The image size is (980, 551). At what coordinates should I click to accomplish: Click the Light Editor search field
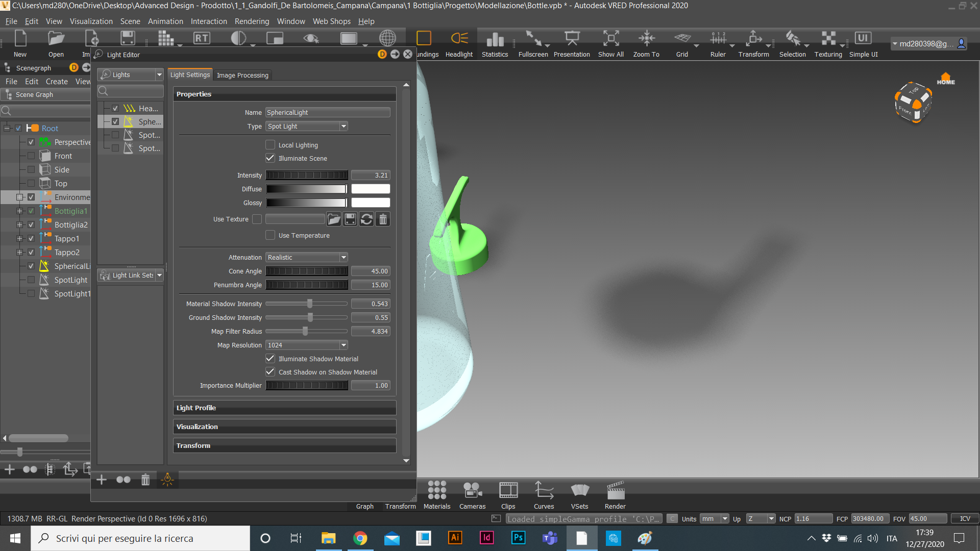click(130, 91)
